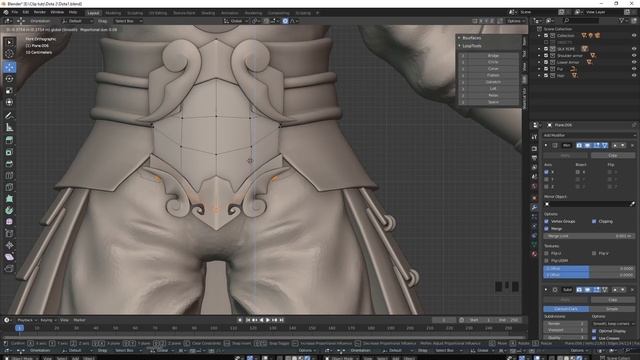Select the 3D Cursor tool

click(x=9, y=53)
